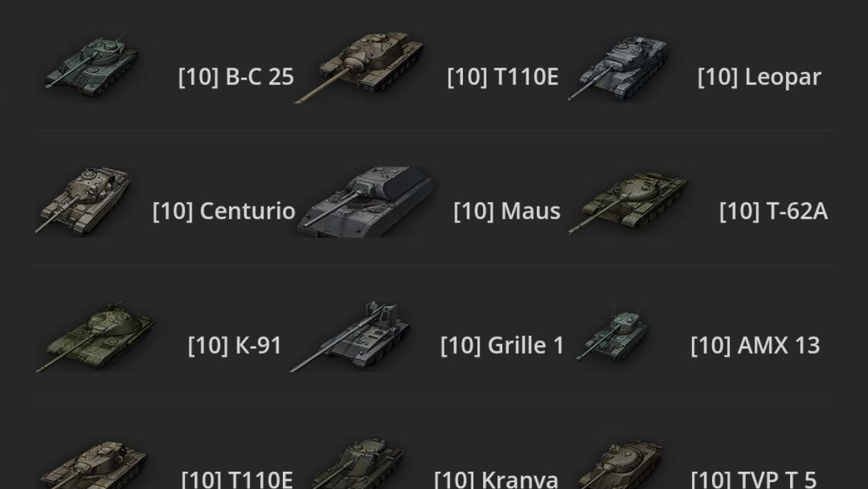Select the Centurion tank icon
The height and width of the screenshot is (489, 868).
[x=83, y=200]
